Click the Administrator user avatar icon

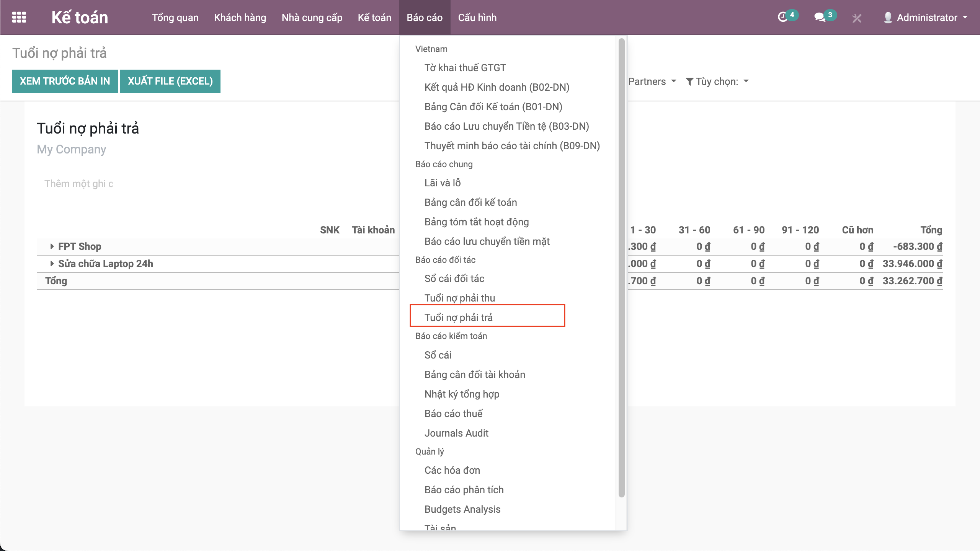click(888, 18)
